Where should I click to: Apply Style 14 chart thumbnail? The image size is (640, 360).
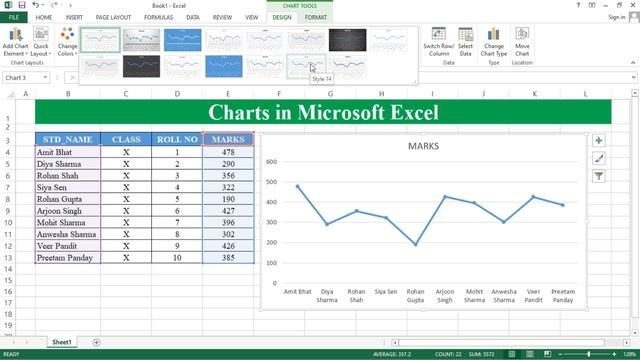tap(306, 66)
